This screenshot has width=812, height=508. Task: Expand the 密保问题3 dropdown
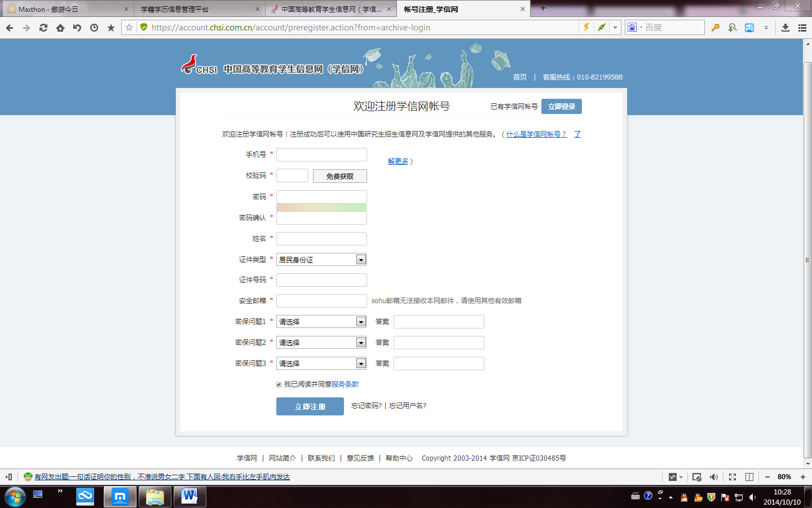coord(321,364)
